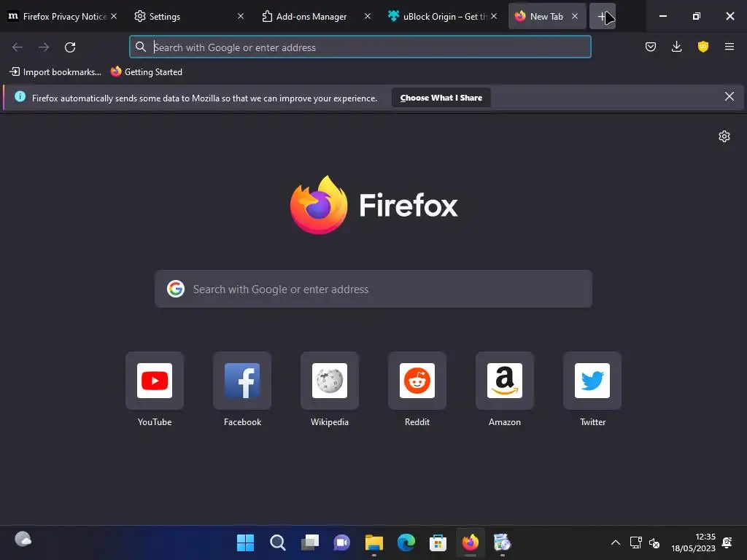Open the Twitter shortcut tile

click(592, 381)
